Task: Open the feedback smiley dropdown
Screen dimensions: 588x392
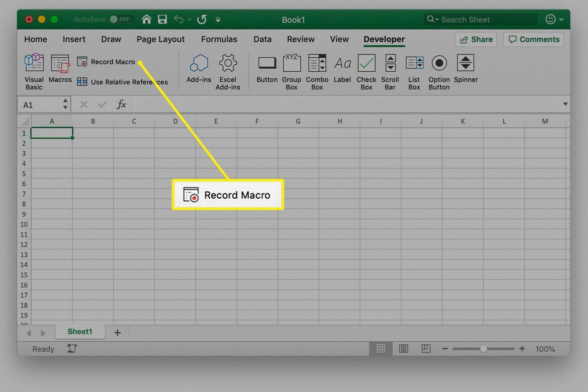Action: [x=561, y=19]
